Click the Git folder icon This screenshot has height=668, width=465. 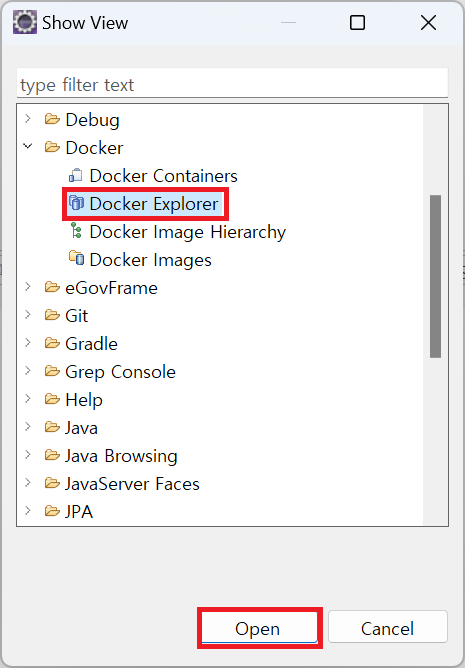(52, 315)
